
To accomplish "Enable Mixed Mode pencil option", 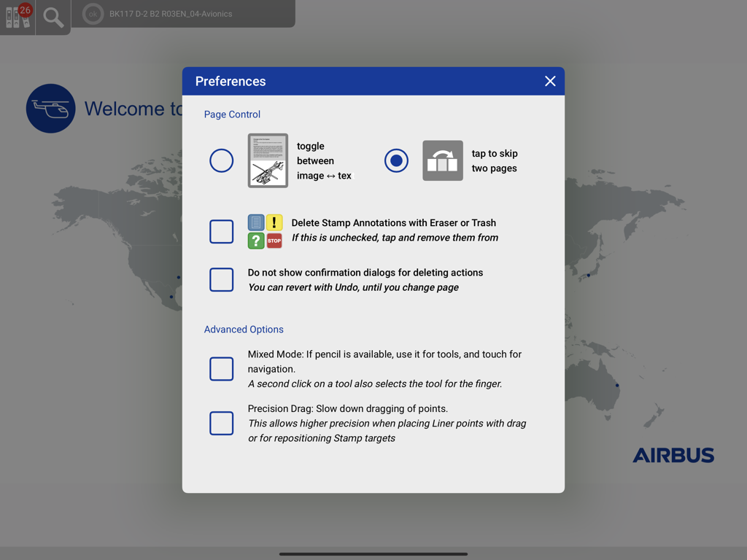I will coord(221,369).
